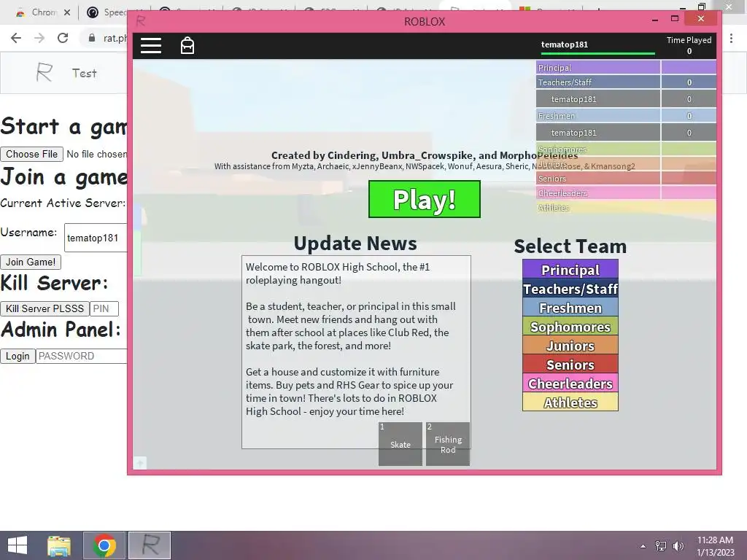Open the Windows Start menu

(18, 545)
